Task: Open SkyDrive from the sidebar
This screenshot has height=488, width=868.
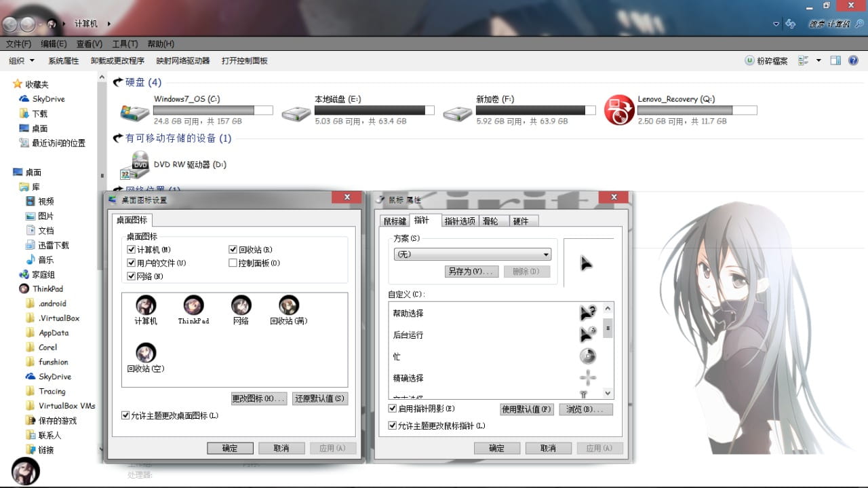Action: [x=43, y=98]
